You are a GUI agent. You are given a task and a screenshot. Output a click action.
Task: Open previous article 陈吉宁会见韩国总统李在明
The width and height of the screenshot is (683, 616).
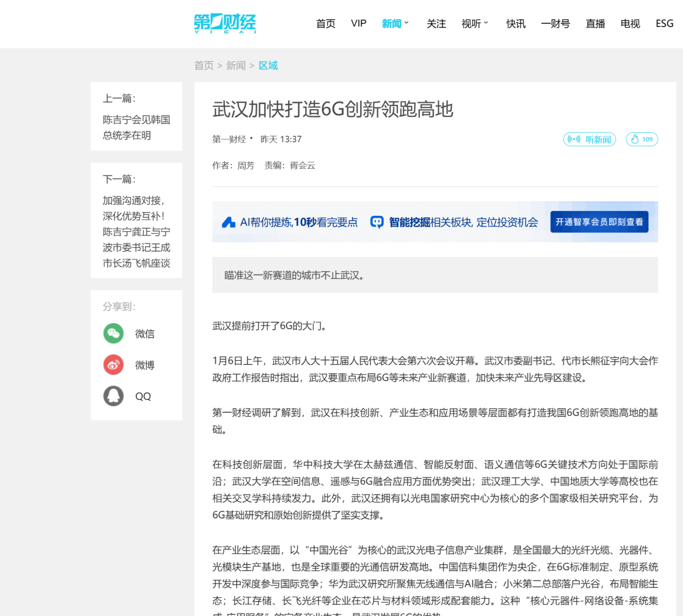pos(136,127)
